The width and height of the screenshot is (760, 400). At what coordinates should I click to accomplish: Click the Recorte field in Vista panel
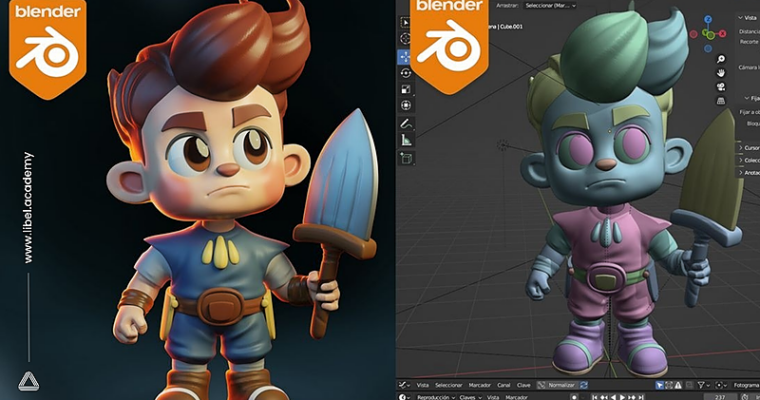coord(749,42)
